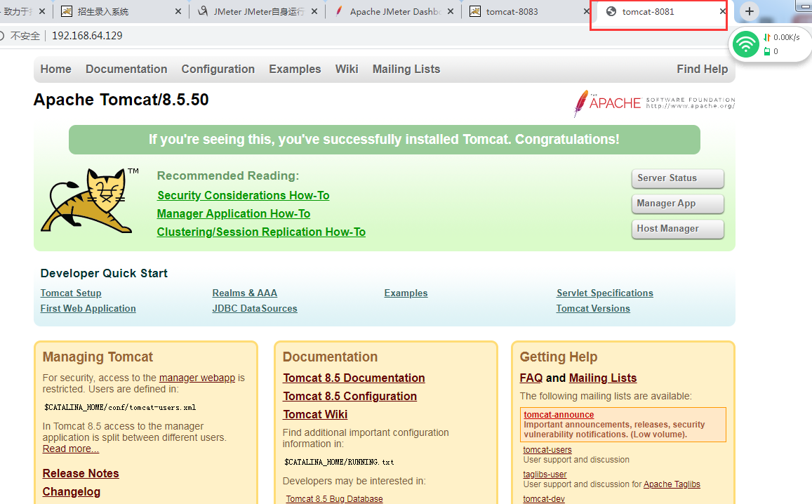The width and height of the screenshot is (812, 504).
Task: Click the Tomcat cat logo image
Action: pos(89,201)
